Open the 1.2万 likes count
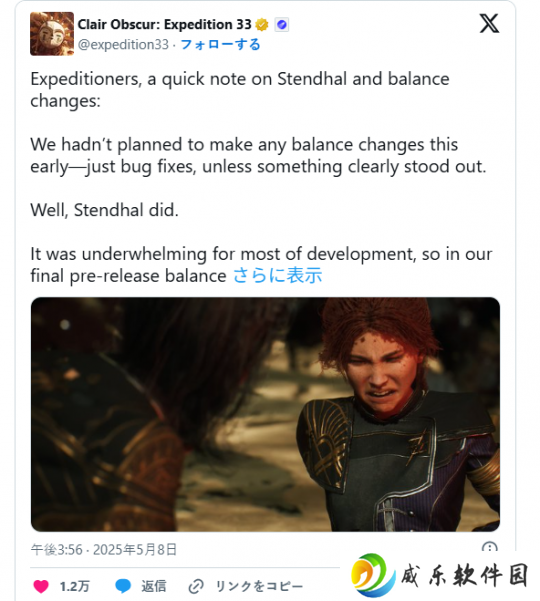This screenshot has height=601, width=540. [x=74, y=586]
